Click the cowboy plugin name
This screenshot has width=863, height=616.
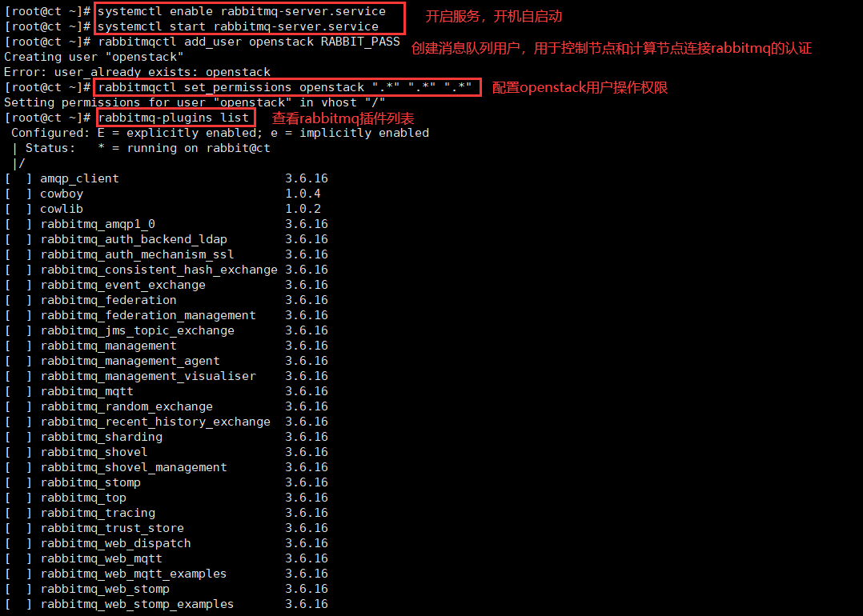pyautogui.click(x=62, y=194)
